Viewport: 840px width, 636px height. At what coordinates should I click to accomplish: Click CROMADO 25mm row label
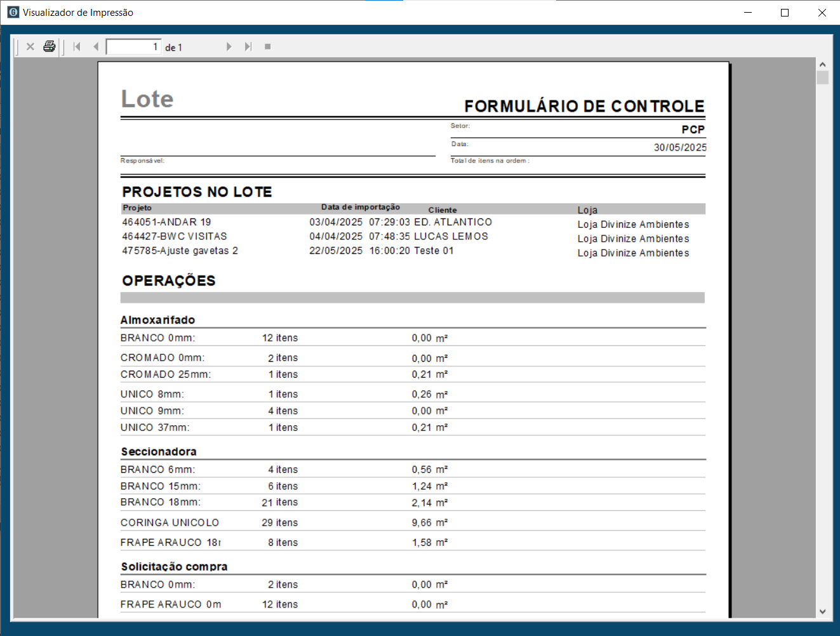[x=166, y=374]
